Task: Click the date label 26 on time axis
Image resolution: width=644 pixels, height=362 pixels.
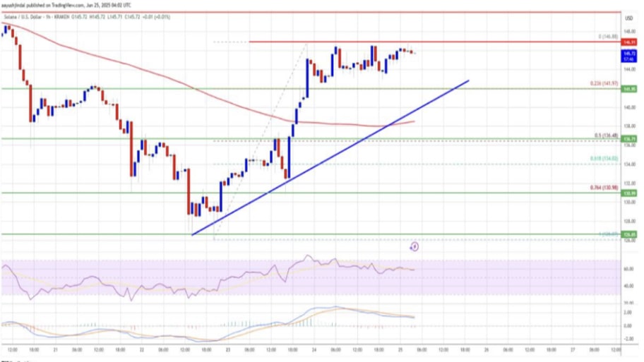Action: [487, 350]
